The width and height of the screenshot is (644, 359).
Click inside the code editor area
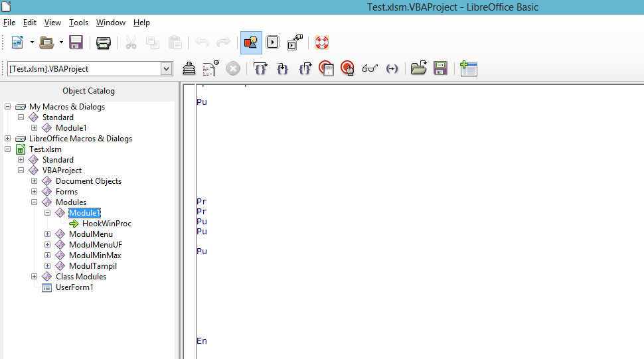(419, 222)
